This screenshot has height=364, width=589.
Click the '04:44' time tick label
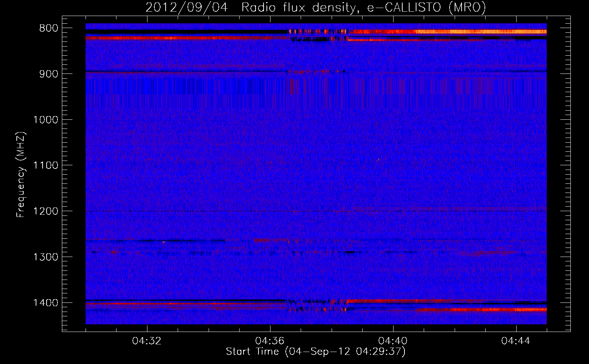pos(516,341)
